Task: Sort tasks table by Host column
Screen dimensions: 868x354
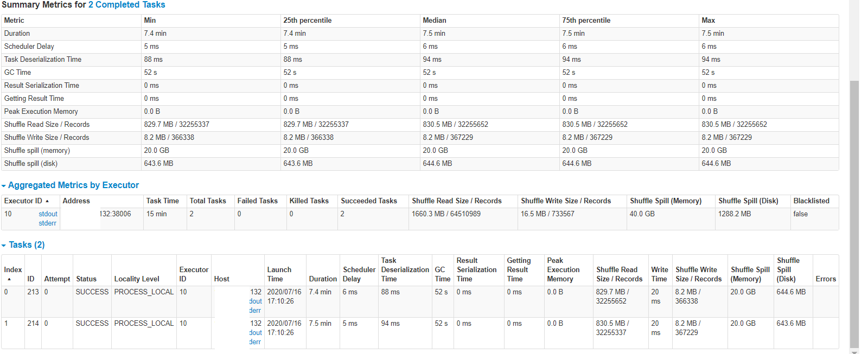Action: tap(222, 279)
